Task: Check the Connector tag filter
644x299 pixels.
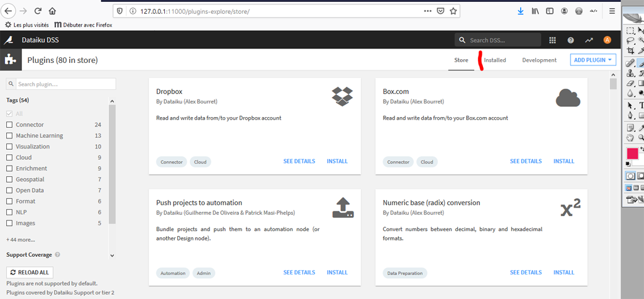Action: tap(9, 125)
